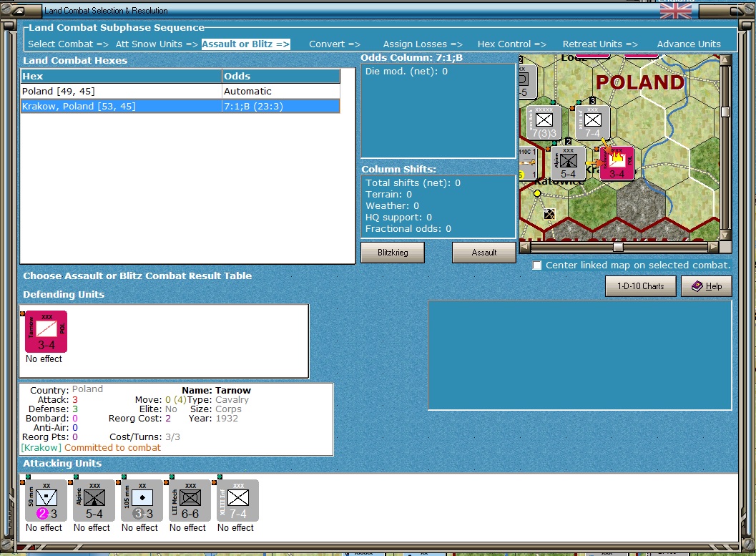Choose the Blitzkrieg combat table
The height and width of the screenshot is (556, 756).
pos(393,252)
